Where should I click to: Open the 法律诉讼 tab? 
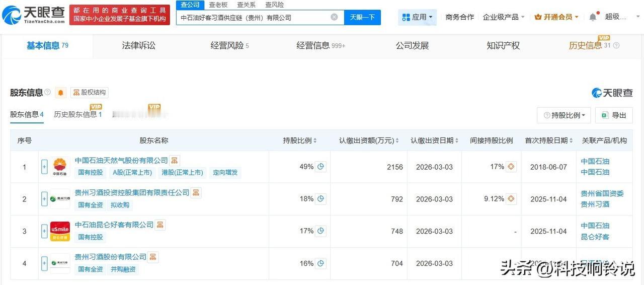pos(138,46)
